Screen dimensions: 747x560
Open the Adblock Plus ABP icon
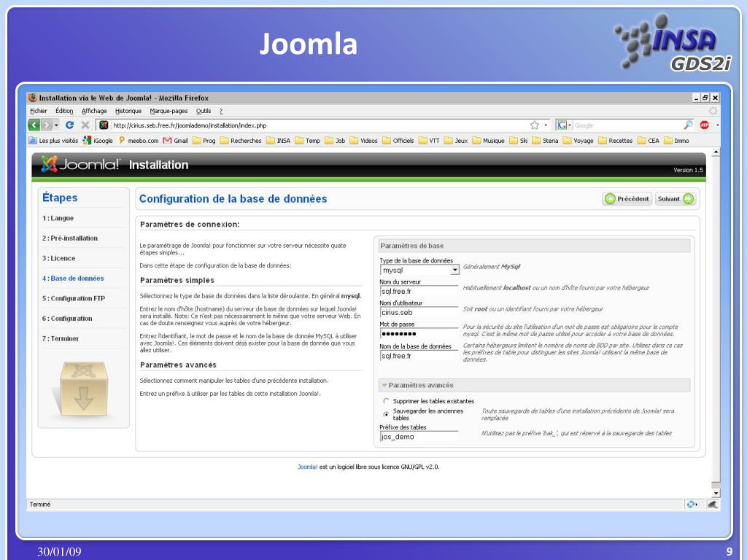point(705,125)
